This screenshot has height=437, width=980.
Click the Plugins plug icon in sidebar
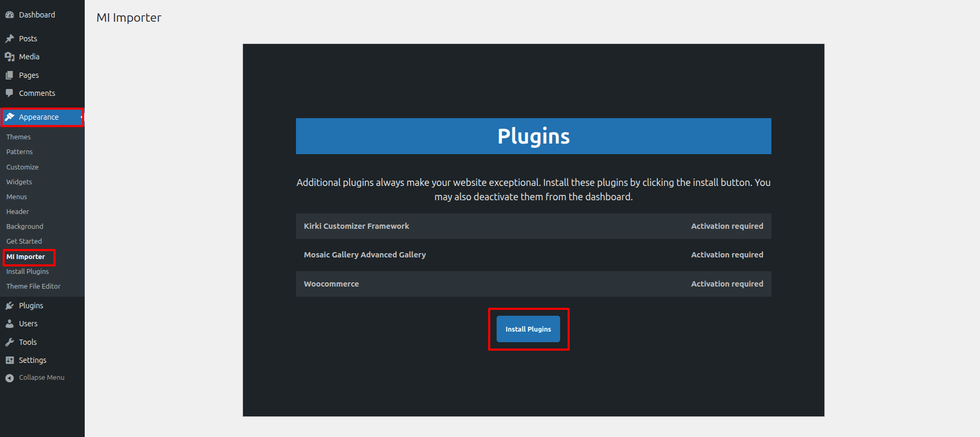10,306
